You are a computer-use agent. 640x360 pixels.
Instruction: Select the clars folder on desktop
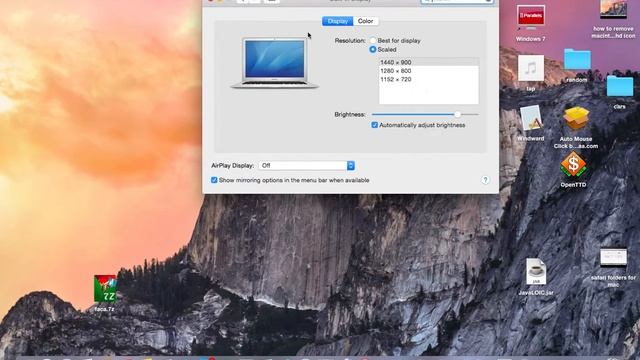[x=620, y=86]
